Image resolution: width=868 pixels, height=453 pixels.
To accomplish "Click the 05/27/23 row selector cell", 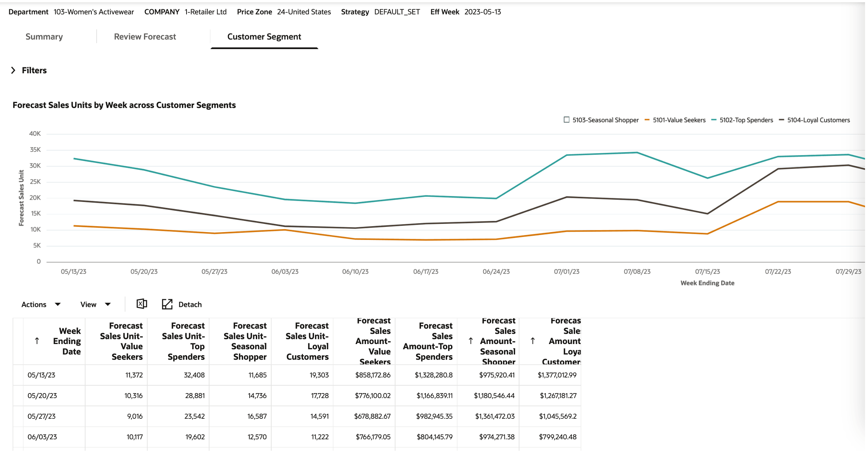I will pyautogui.click(x=18, y=417).
